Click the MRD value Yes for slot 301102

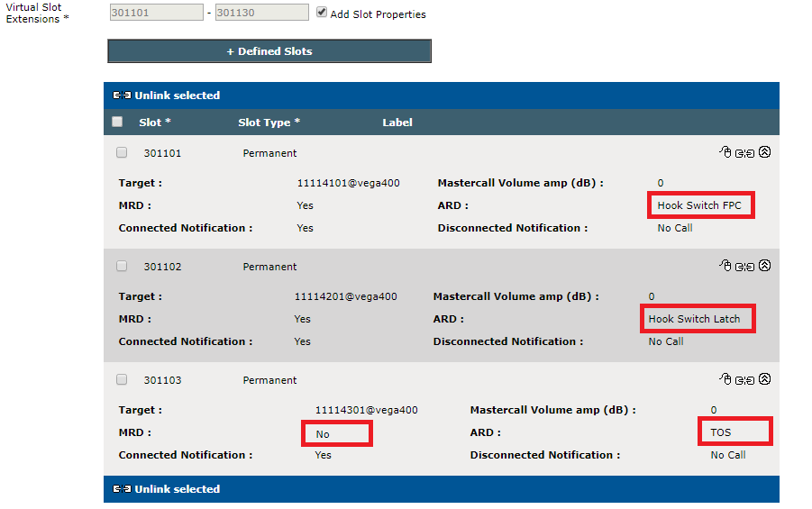pyautogui.click(x=303, y=319)
